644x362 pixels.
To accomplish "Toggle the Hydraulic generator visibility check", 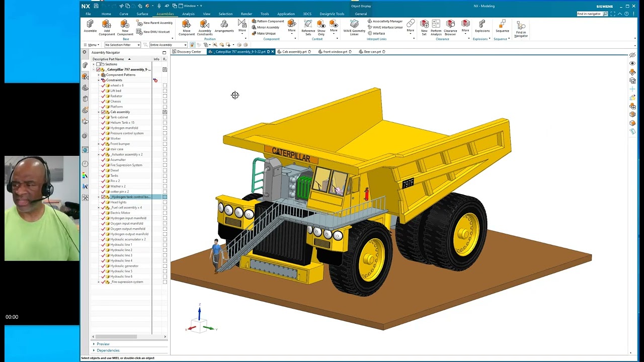I will pyautogui.click(x=103, y=266).
